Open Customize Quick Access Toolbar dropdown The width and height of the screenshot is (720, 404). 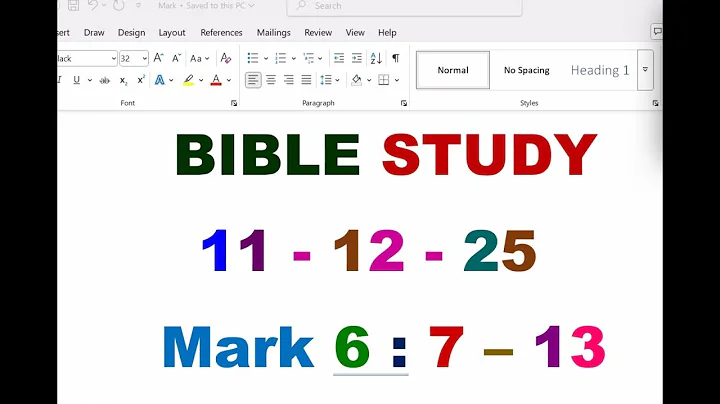click(138, 6)
